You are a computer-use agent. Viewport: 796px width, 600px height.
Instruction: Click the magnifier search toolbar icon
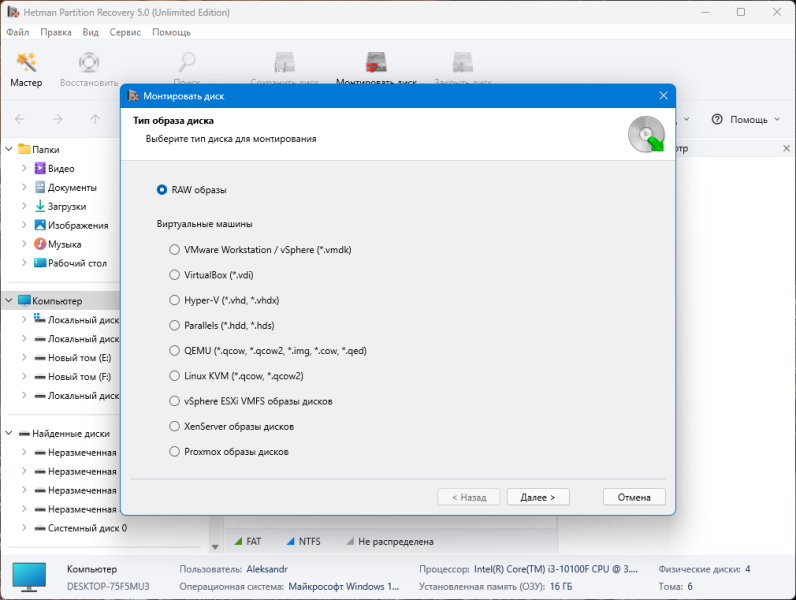pyautogui.click(x=187, y=62)
